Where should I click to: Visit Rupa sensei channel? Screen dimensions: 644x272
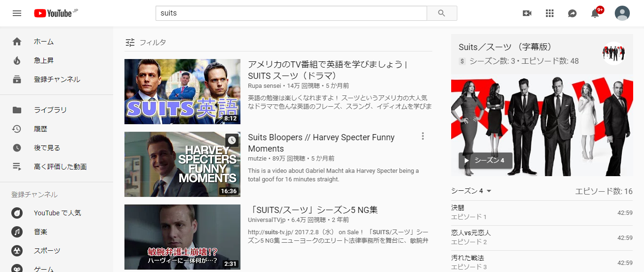point(265,86)
